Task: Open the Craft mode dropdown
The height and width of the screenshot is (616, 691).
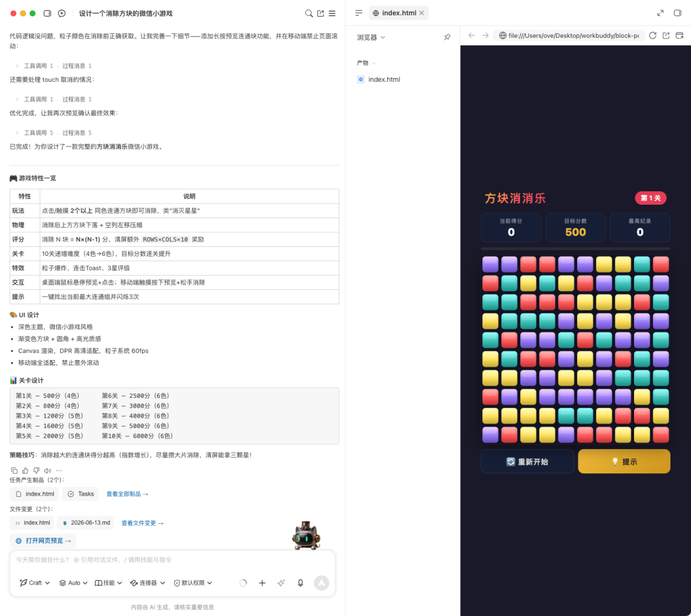Action: point(35,583)
